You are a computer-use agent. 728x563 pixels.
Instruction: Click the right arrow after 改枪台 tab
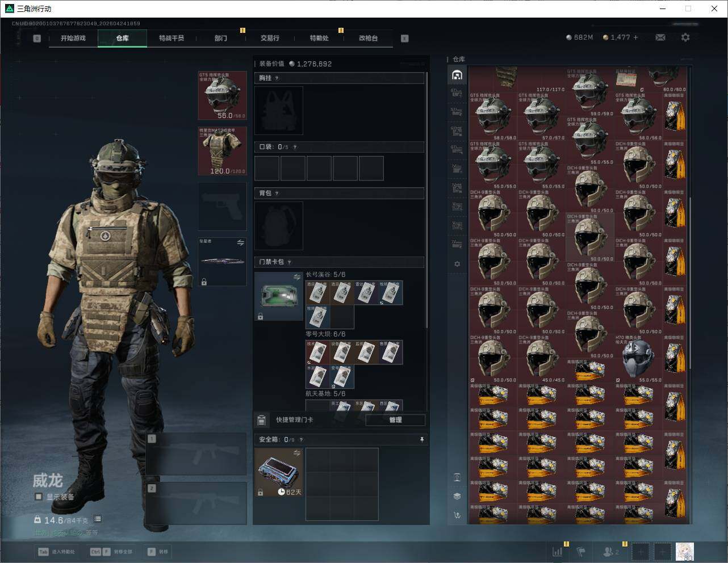(404, 39)
